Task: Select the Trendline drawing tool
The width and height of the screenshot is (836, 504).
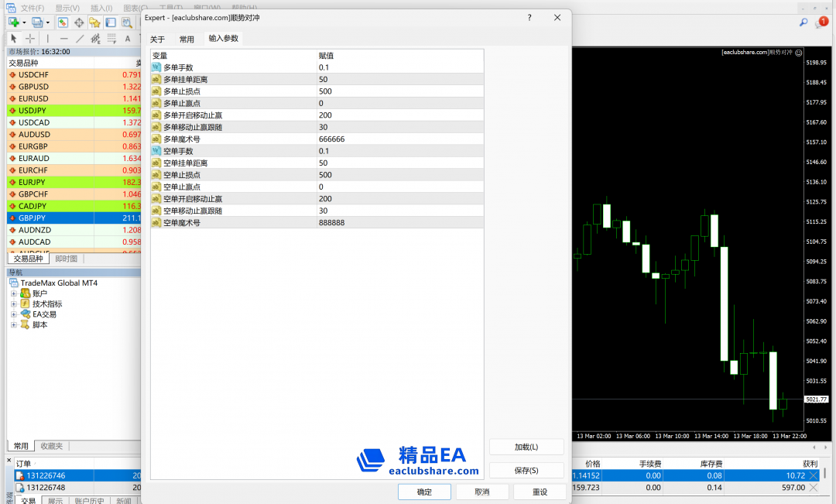Action: (x=80, y=39)
